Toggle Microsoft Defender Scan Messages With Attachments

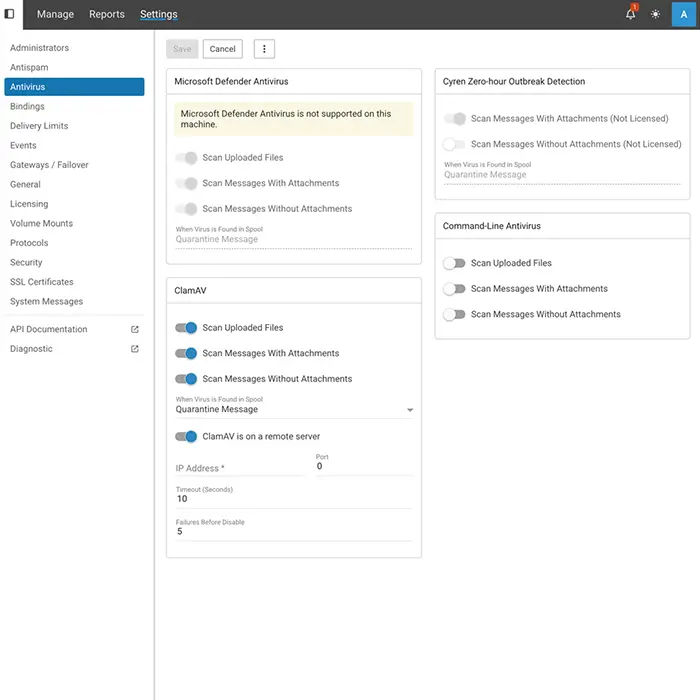pos(186,183)
